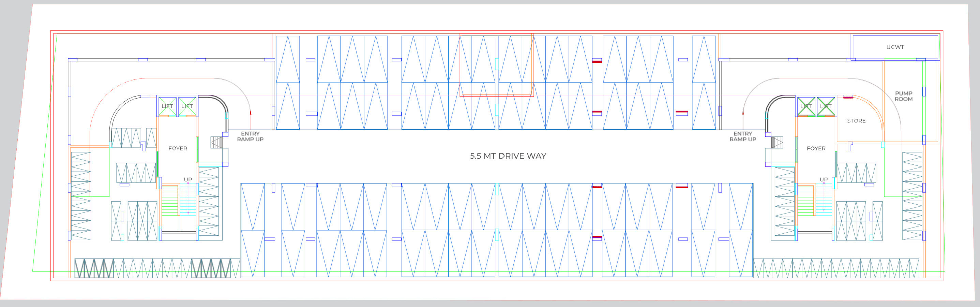The height and width of the screenshot is (307, 980).
Task: Click the STORE room label
Action: [x=856, y=121]
